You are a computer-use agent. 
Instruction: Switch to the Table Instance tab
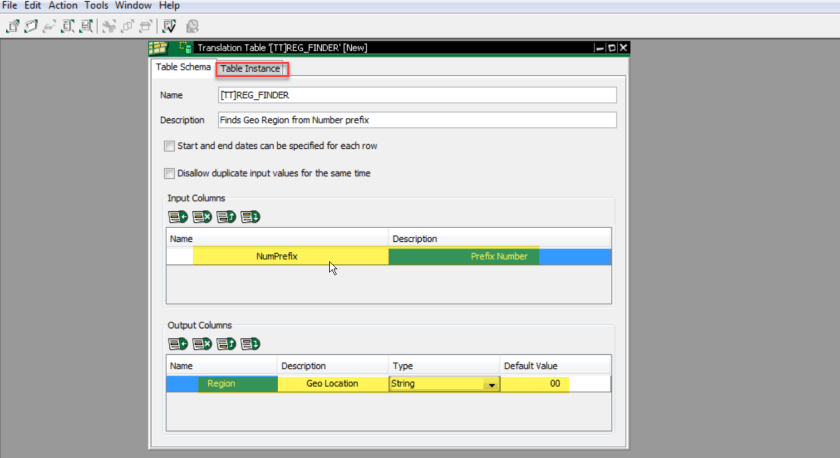point(250,69)
